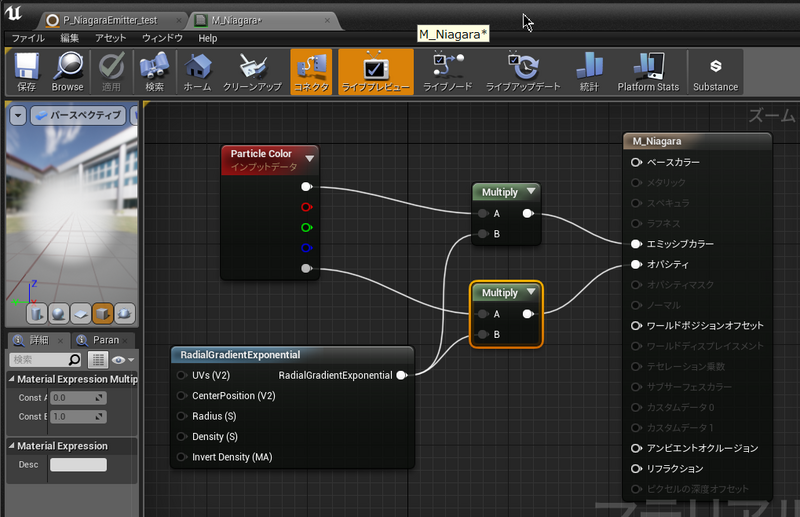Save the material with 保存 icon
The image size is (800, 517).
[x=27, y=72]
